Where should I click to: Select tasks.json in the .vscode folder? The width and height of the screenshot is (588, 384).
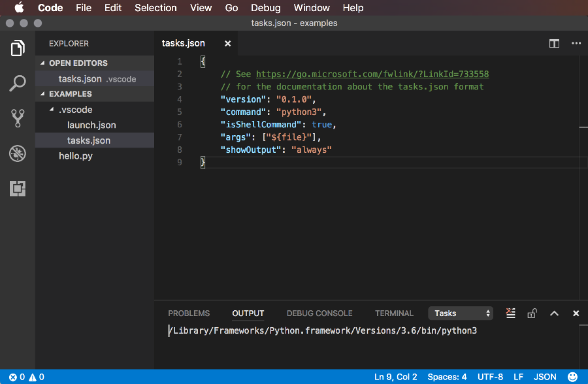pos(95,140)
